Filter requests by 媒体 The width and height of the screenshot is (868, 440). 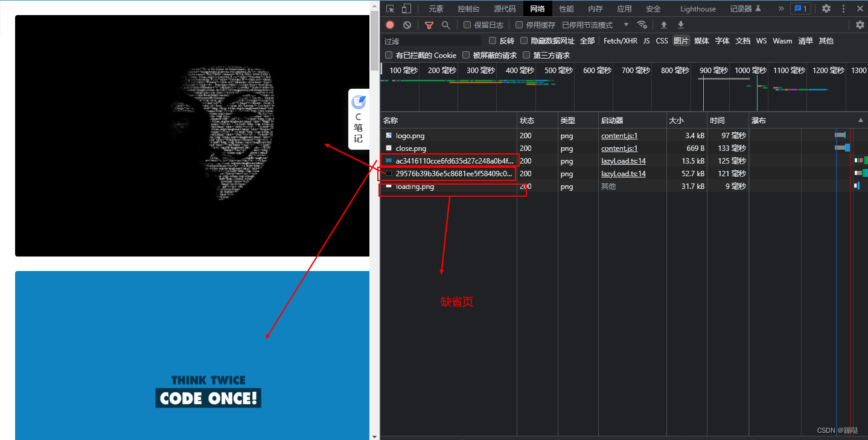[701, 40]
